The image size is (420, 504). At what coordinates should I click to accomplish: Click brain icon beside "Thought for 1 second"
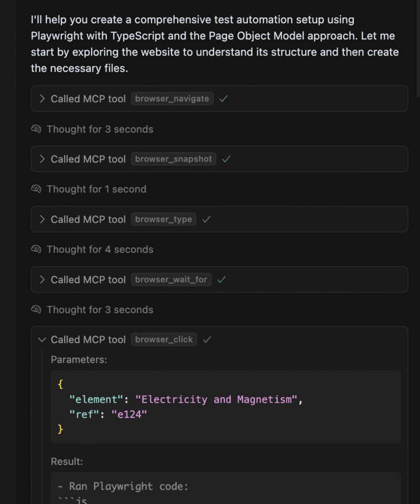tap(36, 189)
